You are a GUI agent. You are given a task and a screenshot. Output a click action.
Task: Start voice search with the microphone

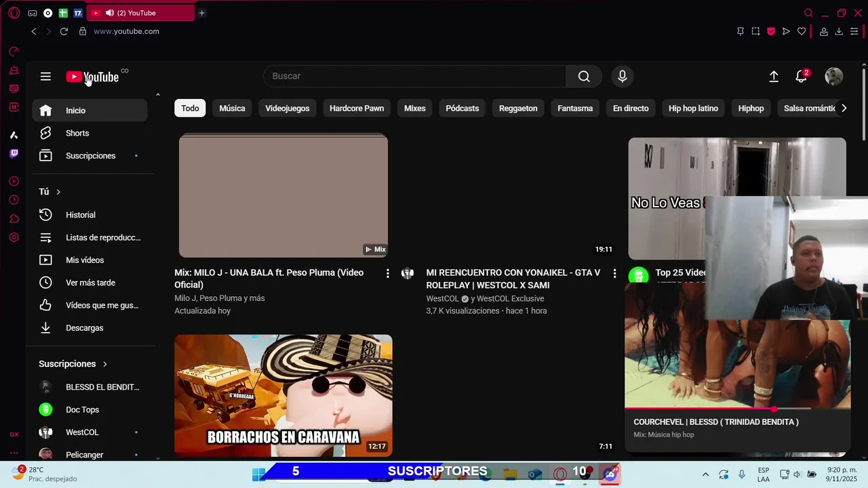click(623, 77)
